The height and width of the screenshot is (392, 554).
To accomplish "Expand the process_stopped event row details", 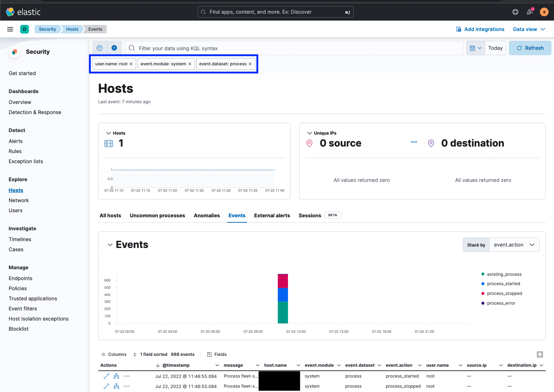I will pyautogui.click(x=106, y=386).
